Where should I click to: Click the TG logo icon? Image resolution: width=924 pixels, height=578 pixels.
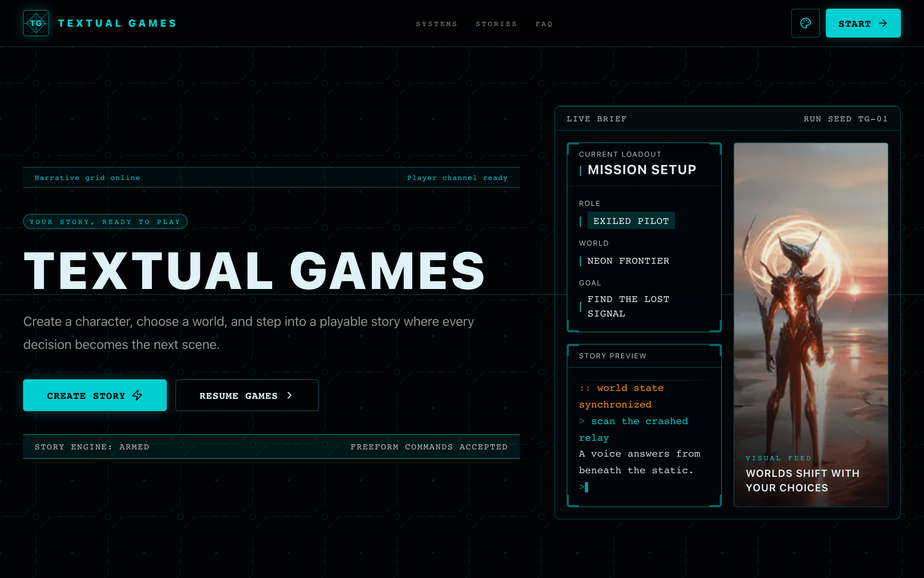tap(36, 23)
